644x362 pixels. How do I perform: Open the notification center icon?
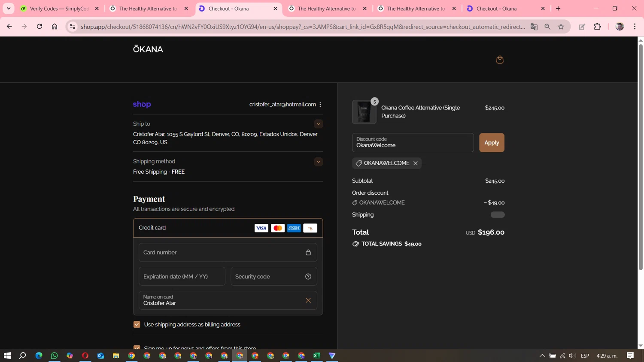[x=630, y=356]
